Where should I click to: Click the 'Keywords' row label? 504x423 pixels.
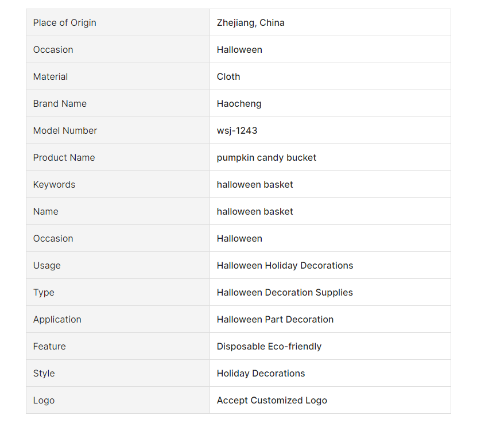(x=54, y=185)
